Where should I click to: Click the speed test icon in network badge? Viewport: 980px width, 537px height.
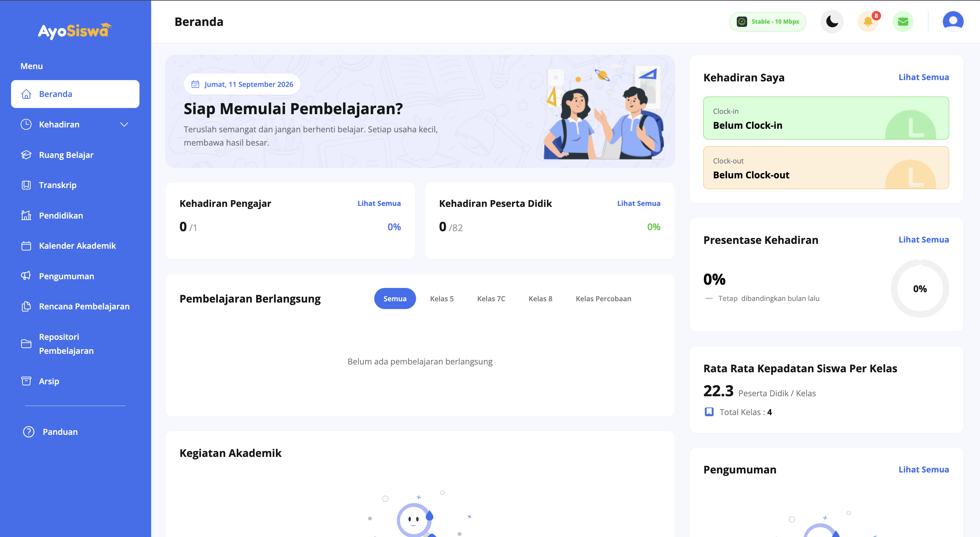[x=742, y=22]
